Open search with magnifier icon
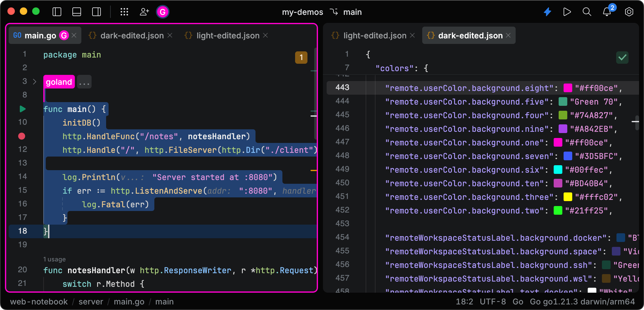The height and width of the screenshot is (310, 644). tap(587, 12)
